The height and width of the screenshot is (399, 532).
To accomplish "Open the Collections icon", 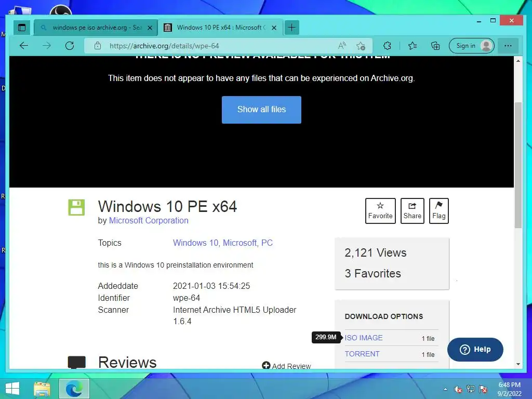I will pos(435,46).
